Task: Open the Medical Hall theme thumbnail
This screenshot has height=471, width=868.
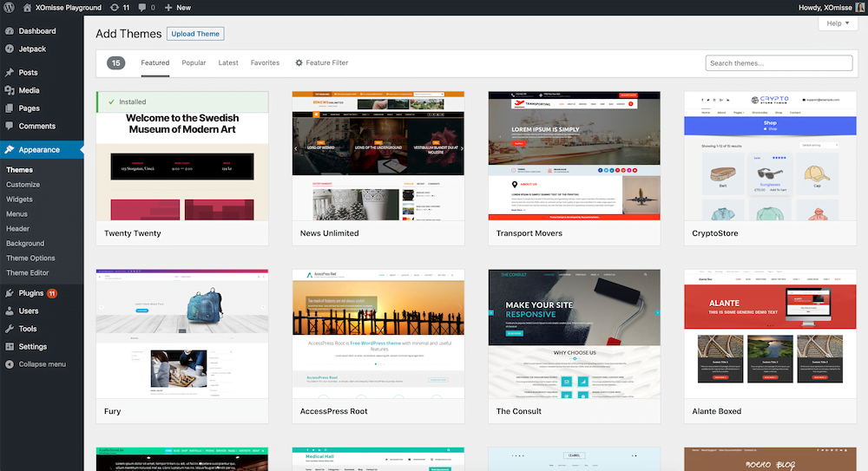Action: click(x=378, y=459)
